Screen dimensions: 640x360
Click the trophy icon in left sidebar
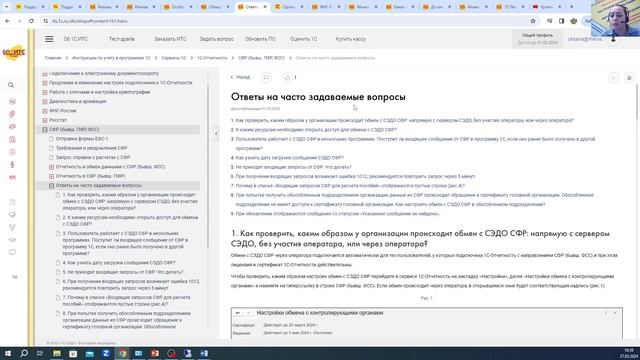[x=12, y=227]
